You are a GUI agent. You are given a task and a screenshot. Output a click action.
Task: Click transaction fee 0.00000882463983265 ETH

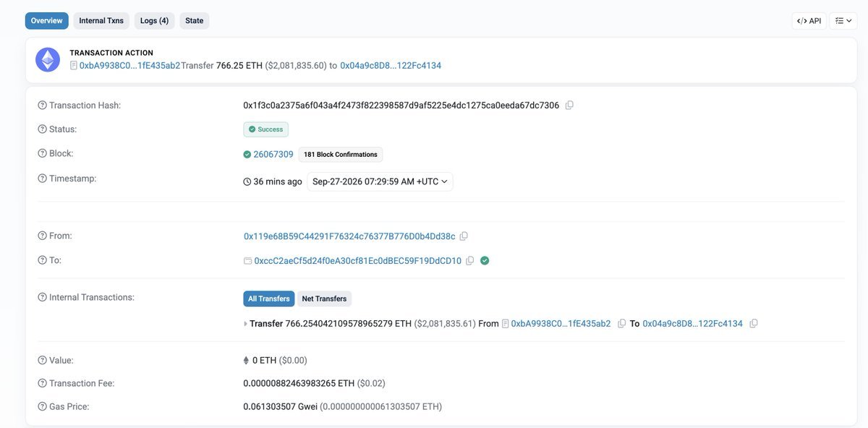[299, 383]
